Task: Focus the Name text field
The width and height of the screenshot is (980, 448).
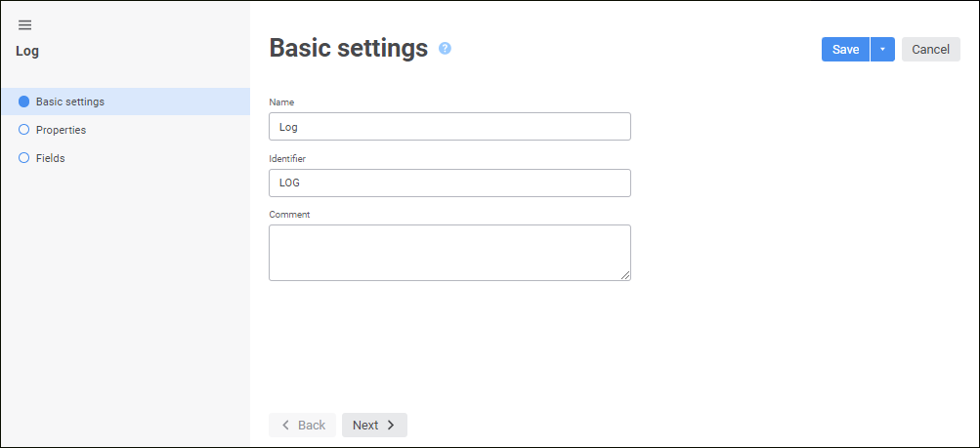Action: [x=449, y=127]
